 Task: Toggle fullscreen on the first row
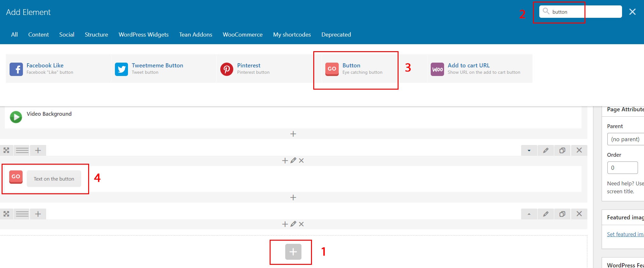tap(6, 150)
